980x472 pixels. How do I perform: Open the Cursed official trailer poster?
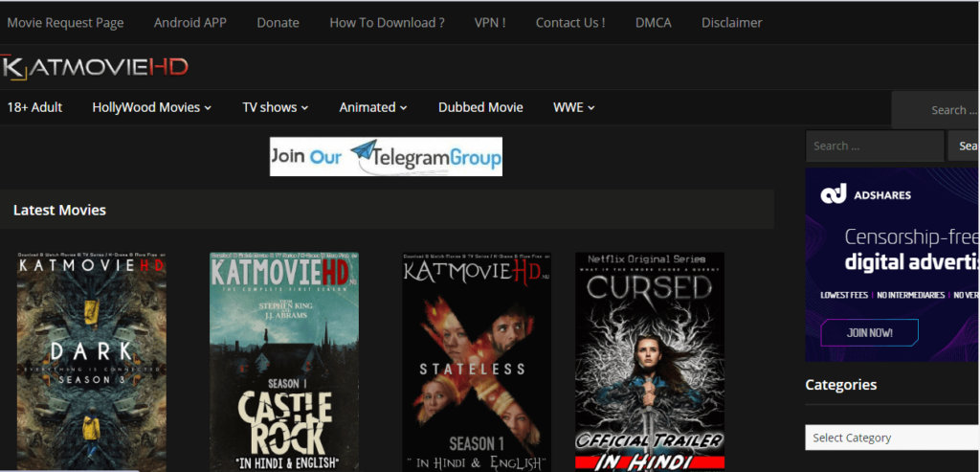point(650,361)
